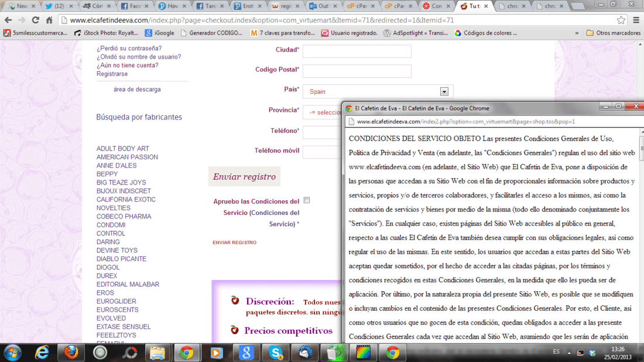644x362 pixels.
Task: Open the file explorer folder taskbar icon
Action: (157, 353)
